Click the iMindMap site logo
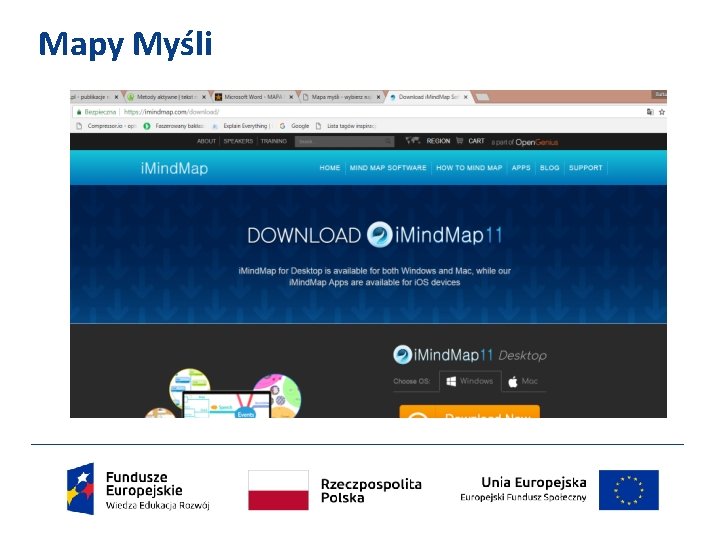The image size is (720, 540). click(x=174, y=168)
